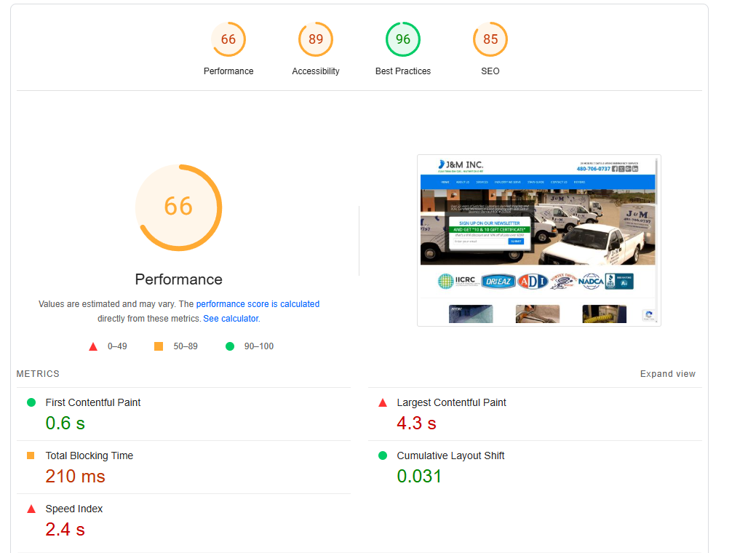The height and width of the screenshot is (553, 756).
Task: Click red triangle beside Speed Index
Action: pyautogui.click(x=31, y=509)
